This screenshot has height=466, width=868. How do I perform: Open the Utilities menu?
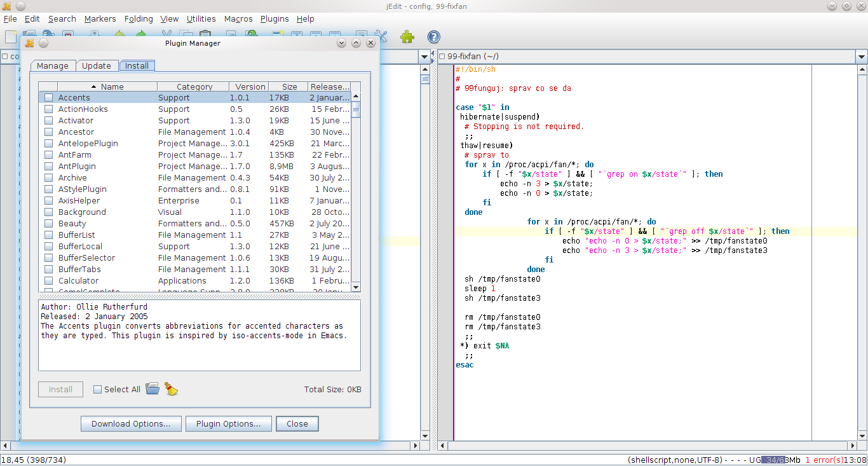[x=201, y=19]
